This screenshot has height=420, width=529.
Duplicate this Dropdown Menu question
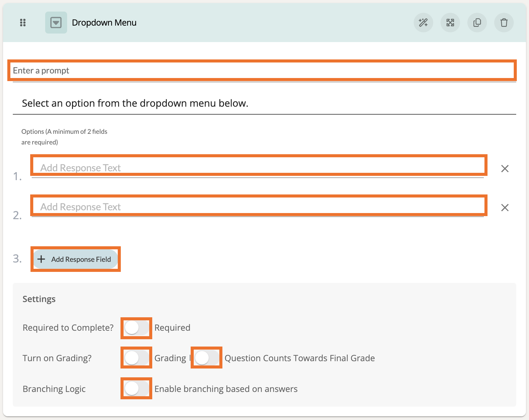(477, 23)
